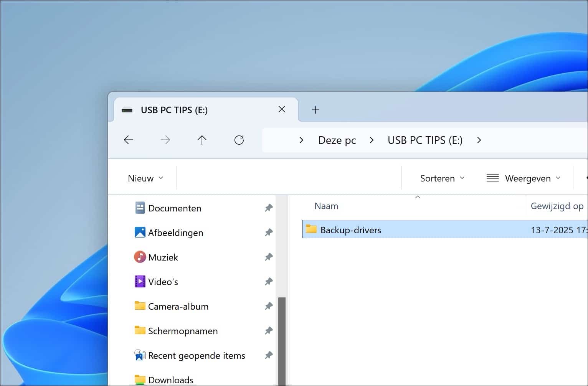Click the Back navigation arrow
Screen dimensions: 588x386
coord(129,140)
